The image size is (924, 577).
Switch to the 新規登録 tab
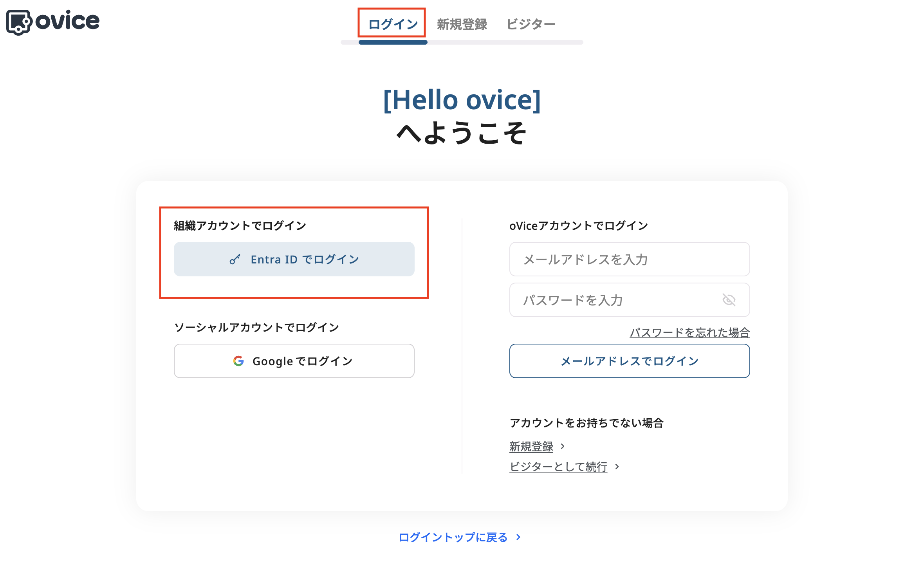coord(462,24)
